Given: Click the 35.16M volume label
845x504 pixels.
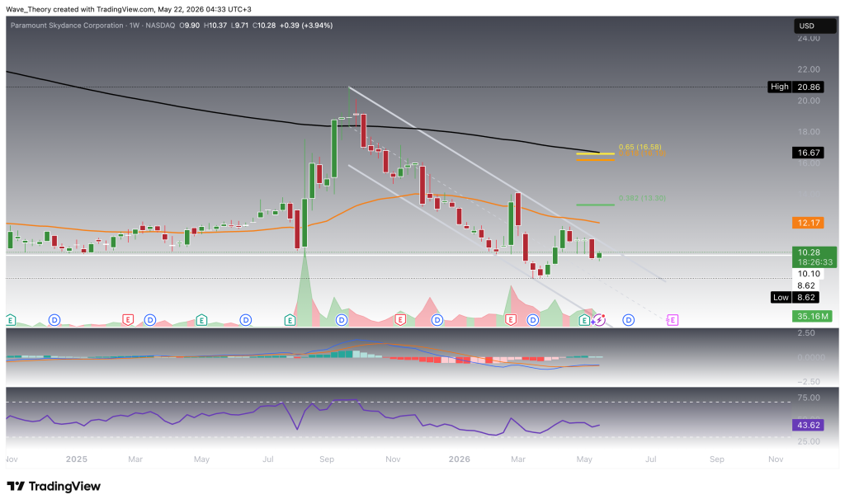Looking at the screenshot, I should coord(812,316).
